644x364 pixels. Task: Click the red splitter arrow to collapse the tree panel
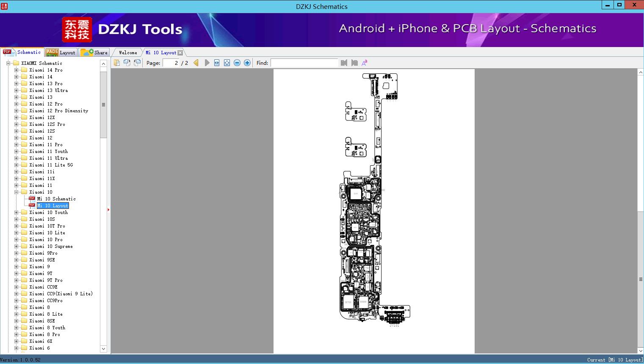click(x=108, y=209)
